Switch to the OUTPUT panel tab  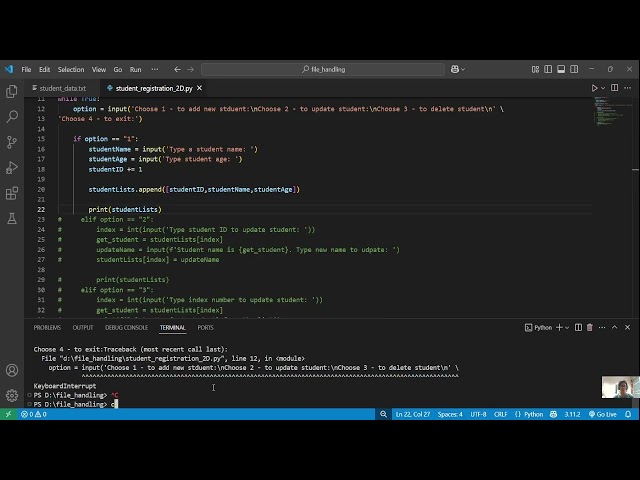pyautogui.click(x=83, y=327)
